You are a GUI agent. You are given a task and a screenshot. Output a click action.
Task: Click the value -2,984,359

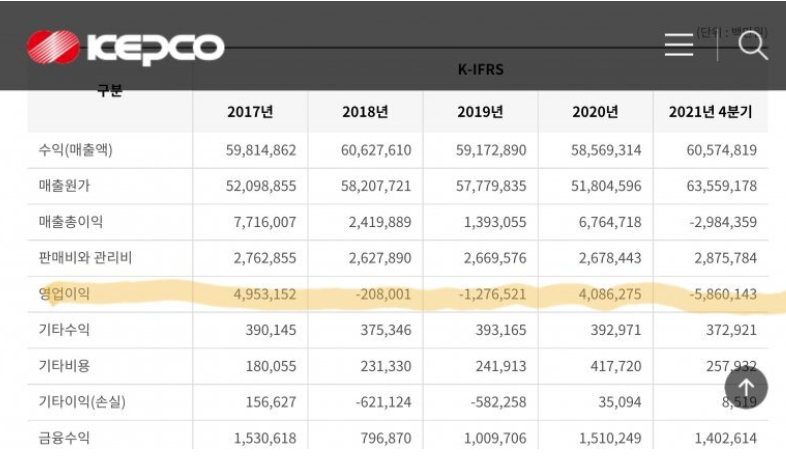(723, 222)
